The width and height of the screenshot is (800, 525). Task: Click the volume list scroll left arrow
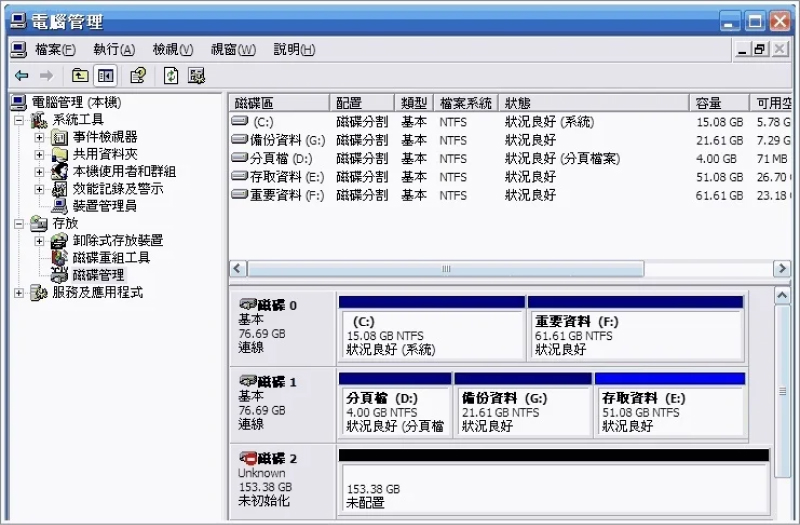pos(238,268)
